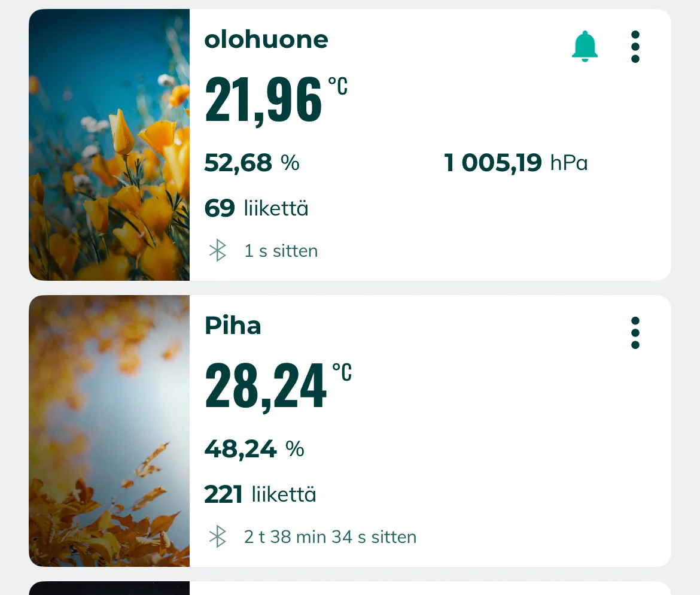Tap the 52,68 % humidity value
The image size is (700, 595).
252,162
